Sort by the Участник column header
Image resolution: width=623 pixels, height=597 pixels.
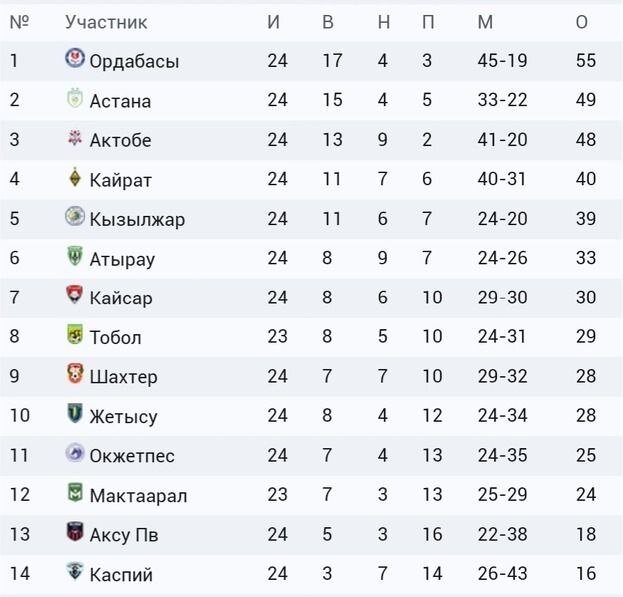pos(106,22)
